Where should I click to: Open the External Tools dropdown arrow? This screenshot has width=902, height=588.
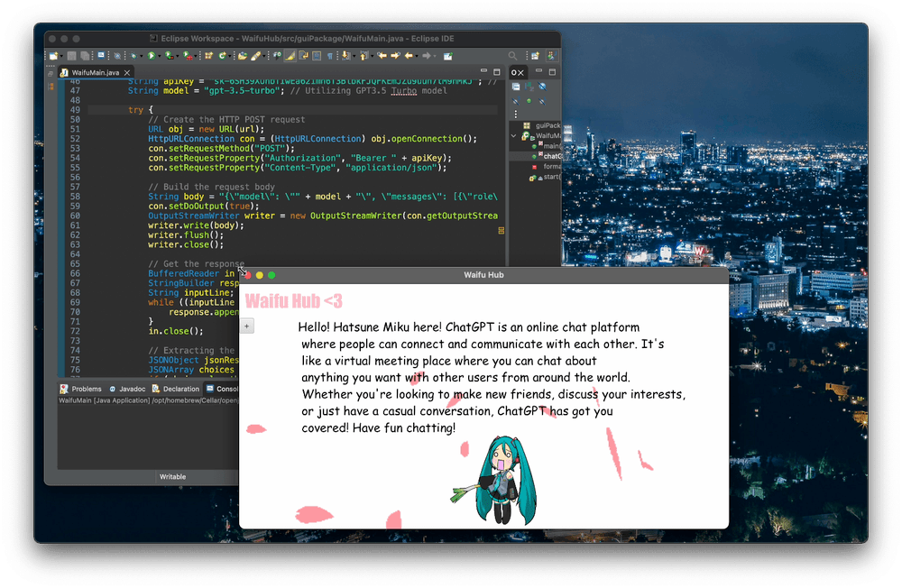pos(195,56)
